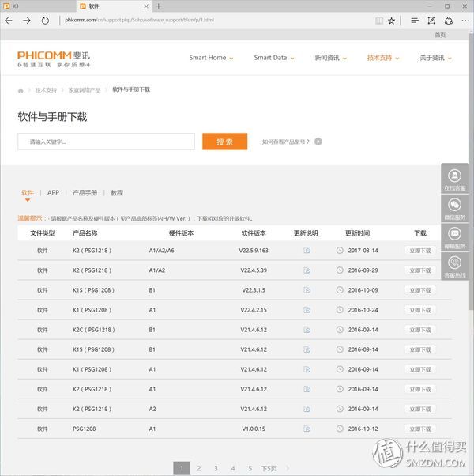Download K1 V22.4.2.15 firmware
The image size is (474, 476).
pos(420,310)
